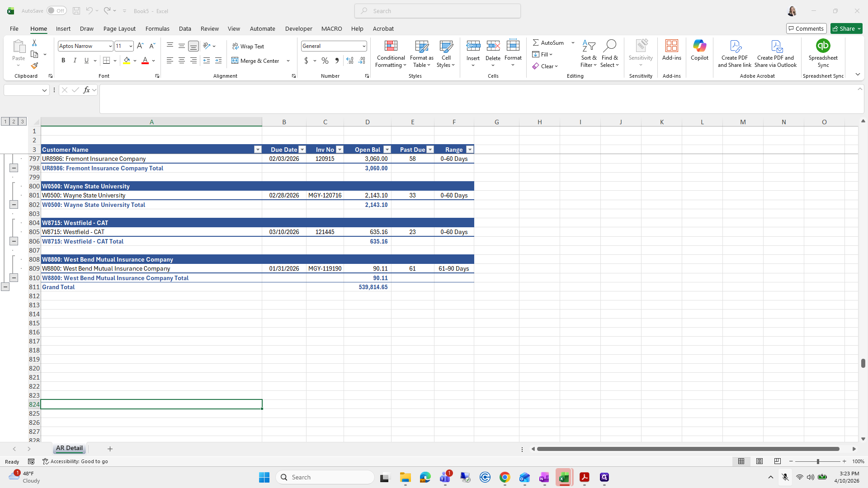The width and height of the screenshot is (868, 488).
Task: Click inside the Name Box field
Action: pyautogui.click(x=23, y=90)
